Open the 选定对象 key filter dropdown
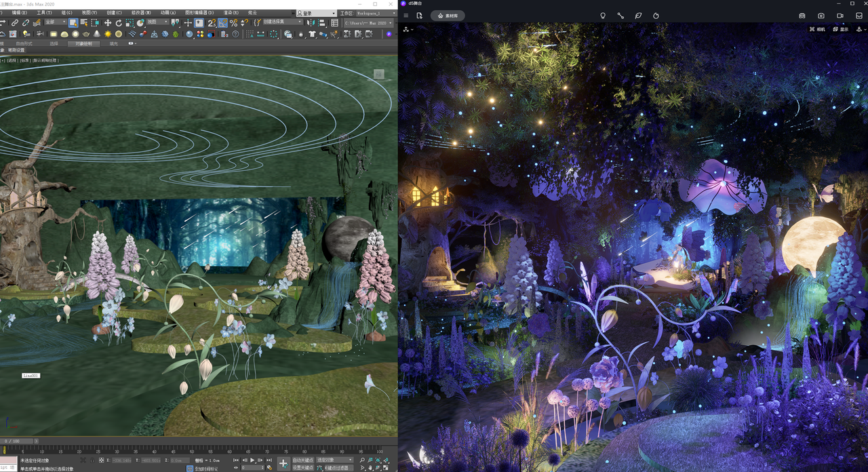 pyautogui.click(x=335, y=460)
